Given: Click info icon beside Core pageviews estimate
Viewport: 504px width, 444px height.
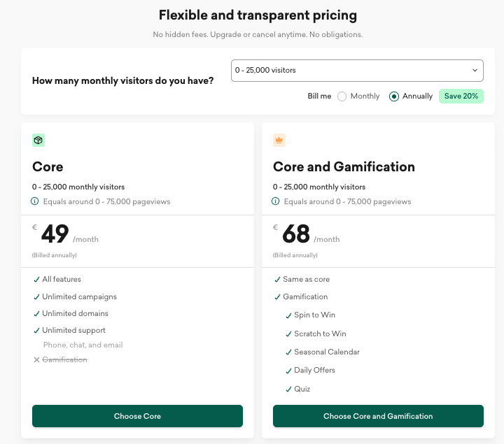Looking at the screenshot, I should pyautogui.click(x=36, y=201).
